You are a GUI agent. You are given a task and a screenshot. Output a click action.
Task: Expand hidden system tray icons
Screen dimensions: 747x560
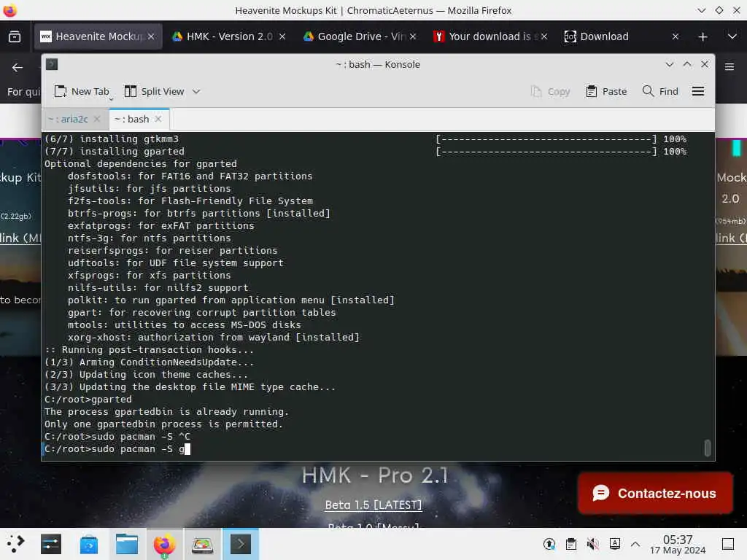click(635, 544)
